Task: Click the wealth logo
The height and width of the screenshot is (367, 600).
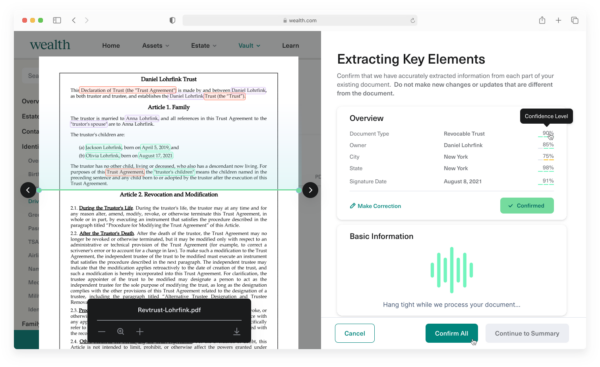Action: 50,45
